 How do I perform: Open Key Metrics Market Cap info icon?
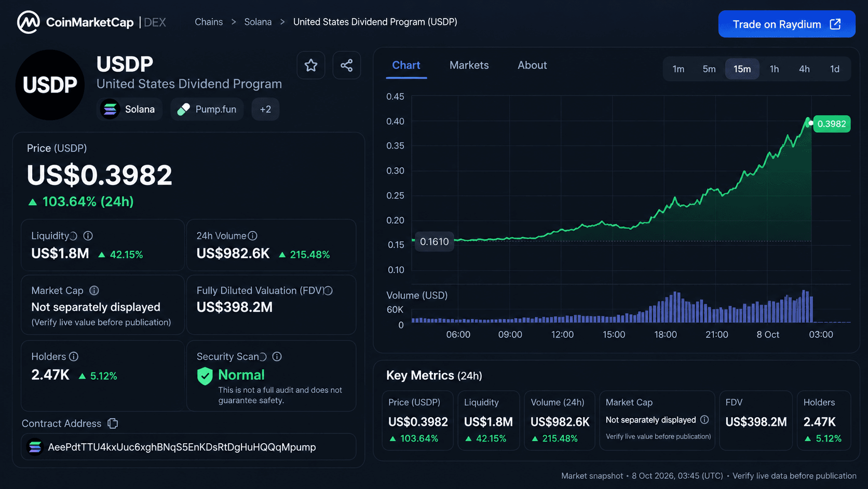tap(704, 419)
